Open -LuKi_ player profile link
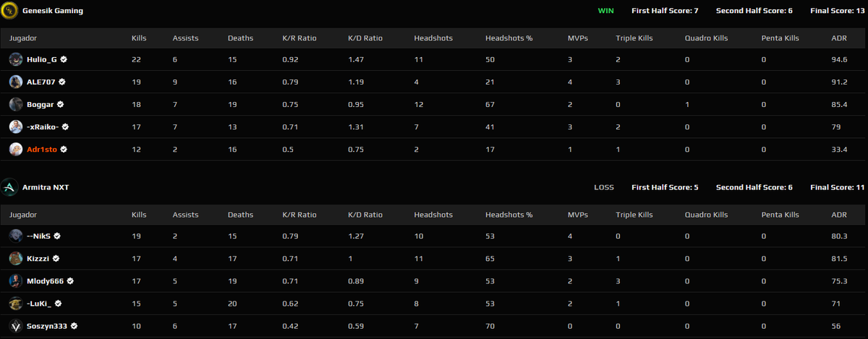Image resolution: width=868 pixels, height=339 pixels. 39,304
